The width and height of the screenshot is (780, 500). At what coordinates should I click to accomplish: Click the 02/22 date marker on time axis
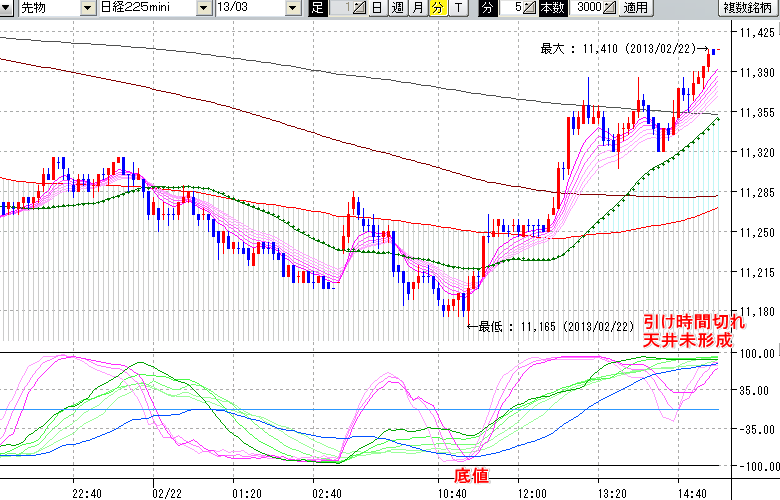[165, 492]
